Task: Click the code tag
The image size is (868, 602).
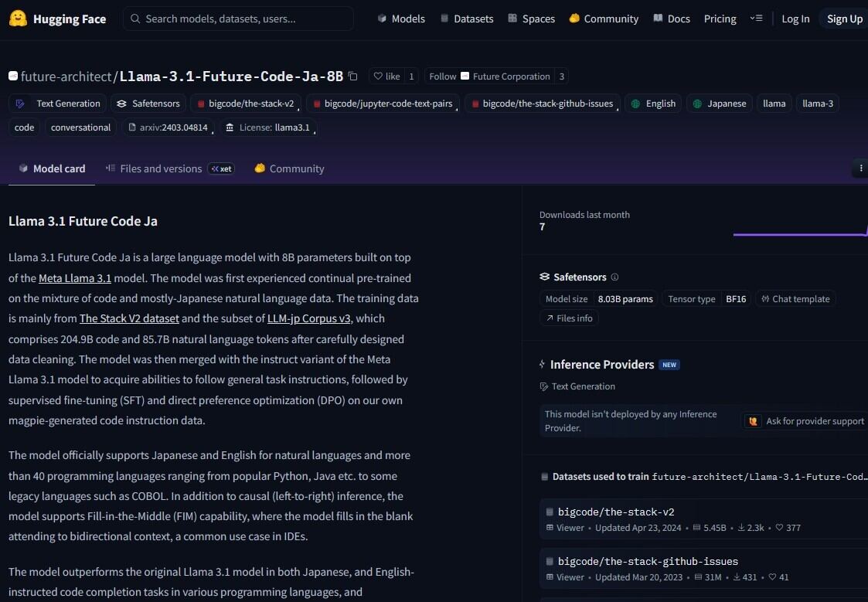Action: (x=25, y=128)
